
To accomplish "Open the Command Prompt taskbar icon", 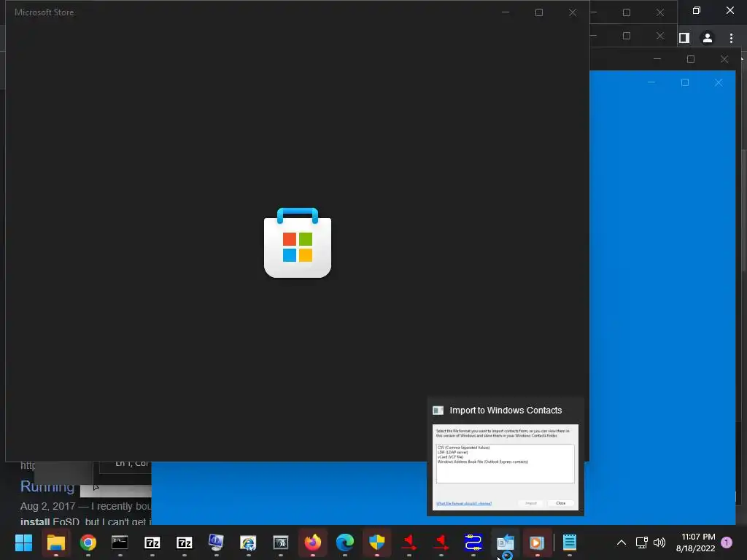I will pyautogui.click(x=120, y=542).
